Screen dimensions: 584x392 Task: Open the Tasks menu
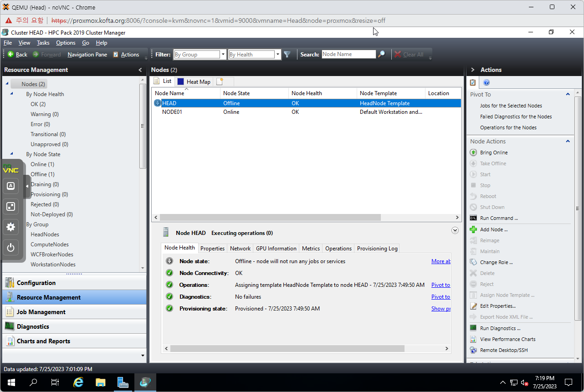tap(43, 43)
